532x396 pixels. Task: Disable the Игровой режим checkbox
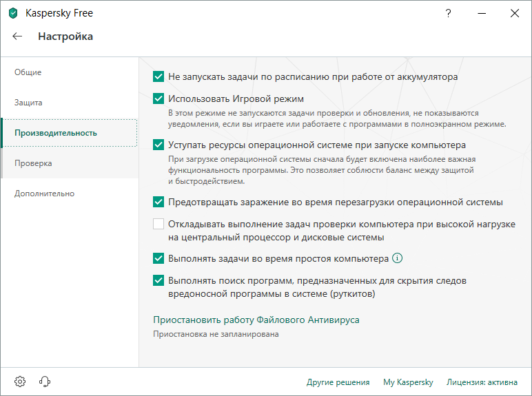tap(158, 99)
